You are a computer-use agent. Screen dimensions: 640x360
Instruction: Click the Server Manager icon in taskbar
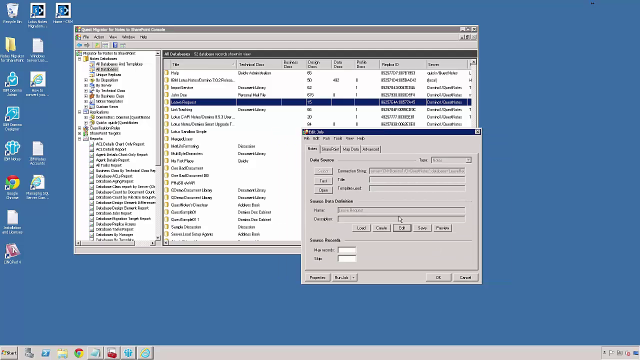(29, 353)
